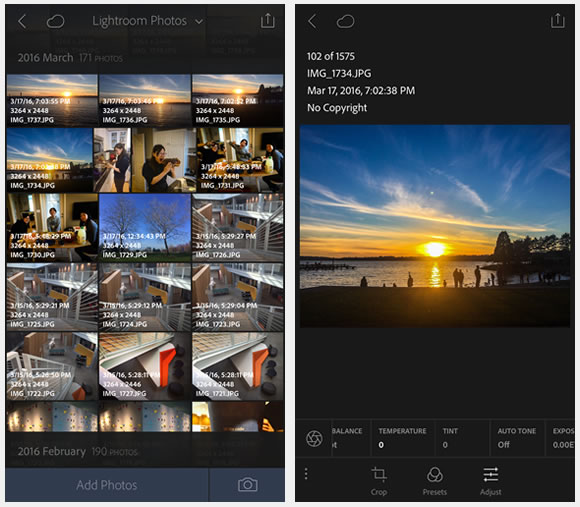
Task: Tap the 'No Copyright' info line
Action: (x=337, y=108)
